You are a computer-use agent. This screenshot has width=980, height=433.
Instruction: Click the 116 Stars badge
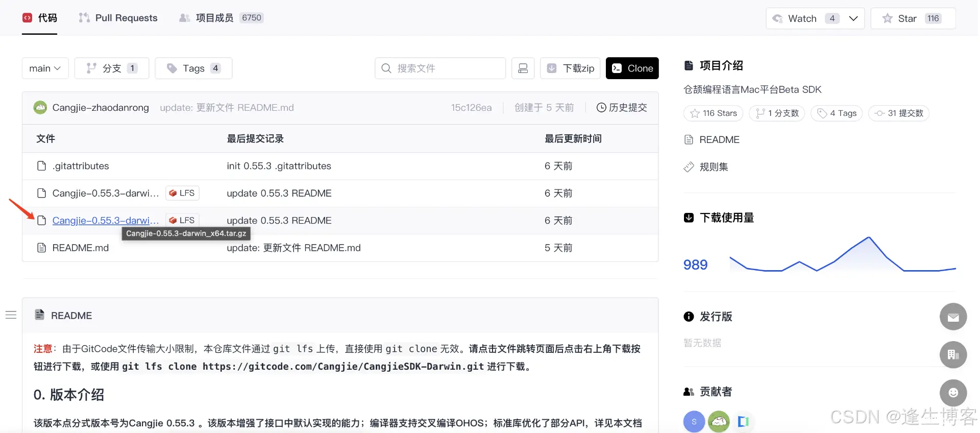713,113
